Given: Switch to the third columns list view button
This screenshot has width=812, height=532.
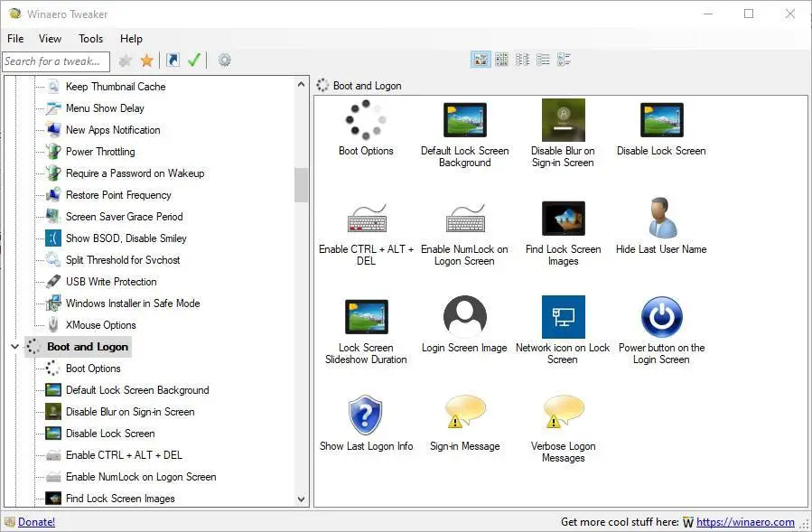Looking at the screenshot, I should (x=522, y=60).
